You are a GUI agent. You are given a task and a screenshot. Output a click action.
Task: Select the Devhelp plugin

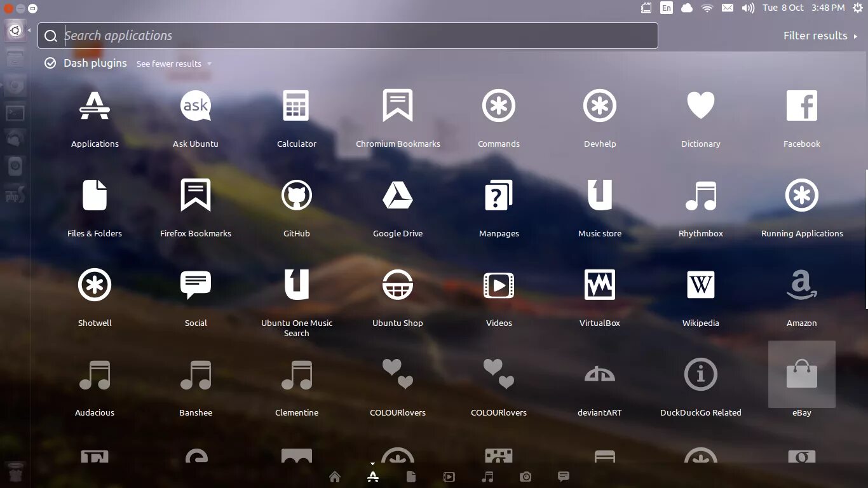(600, 105)
